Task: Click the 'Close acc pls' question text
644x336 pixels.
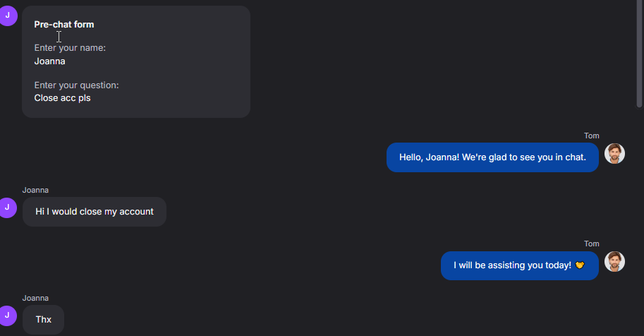Action: [63, 98]
